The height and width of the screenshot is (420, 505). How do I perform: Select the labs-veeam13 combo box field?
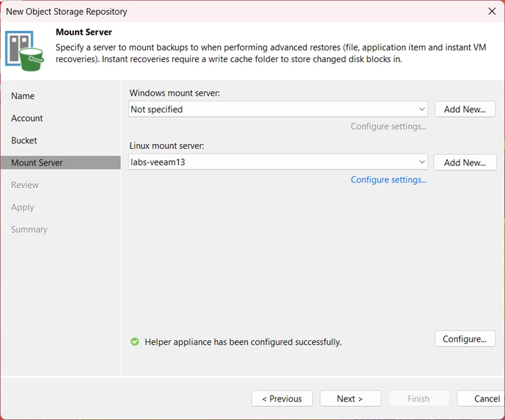click(278, 162)
